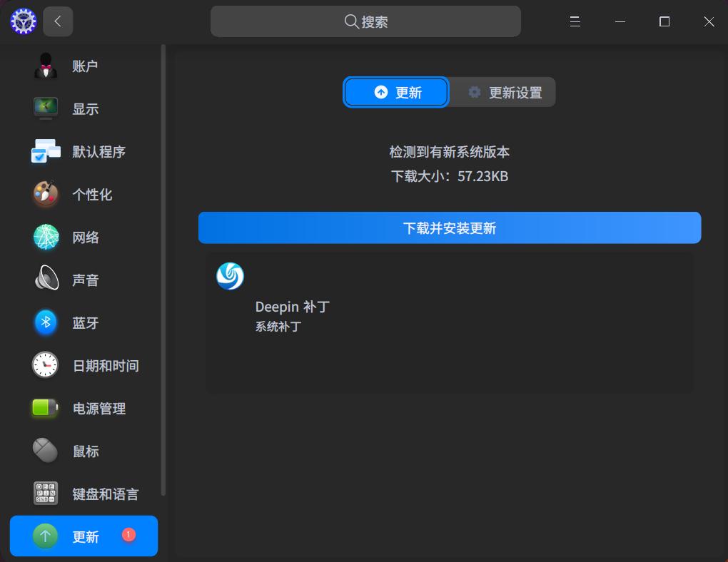The width and height of the screenshot is (728, 562).
Task: Open 默认程序 default programs settings
Action: [45, 151]
